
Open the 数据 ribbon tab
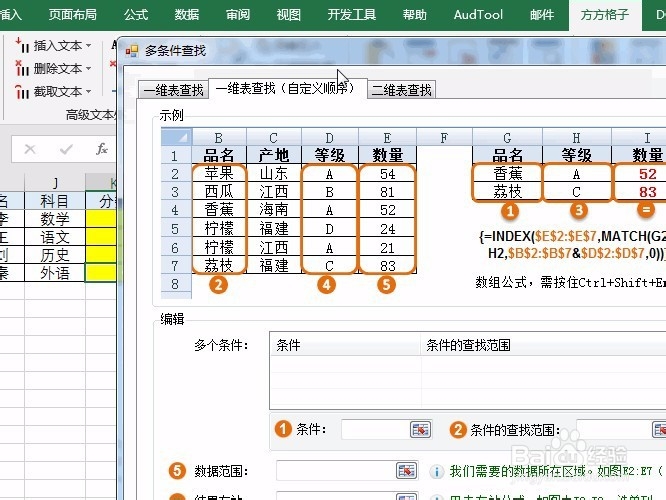coord(187,15)
